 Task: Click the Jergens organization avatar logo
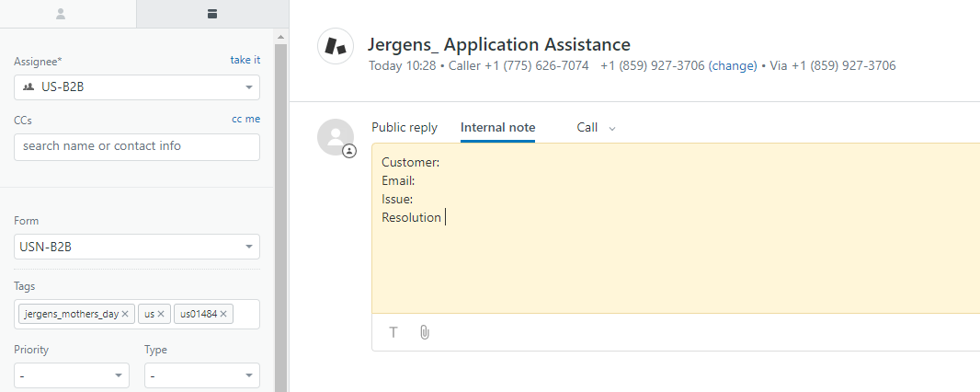tap(336, 46)
